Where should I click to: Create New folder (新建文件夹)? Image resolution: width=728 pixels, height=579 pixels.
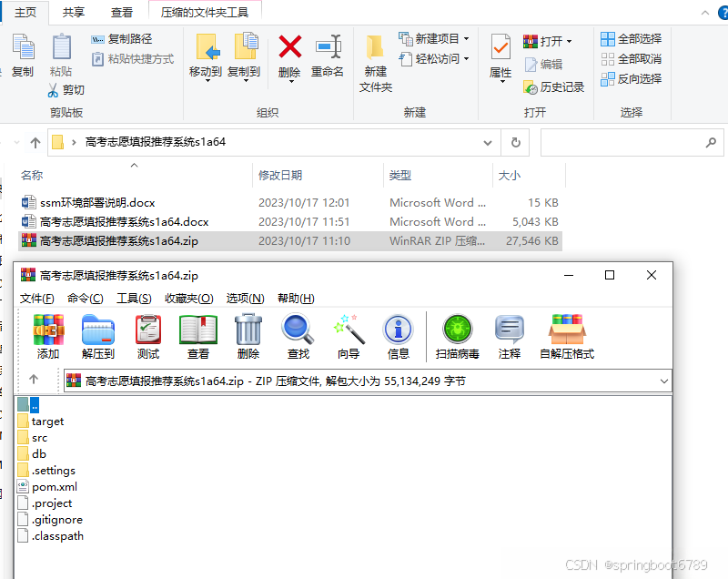pyautogui.click(x=376, y=63)
